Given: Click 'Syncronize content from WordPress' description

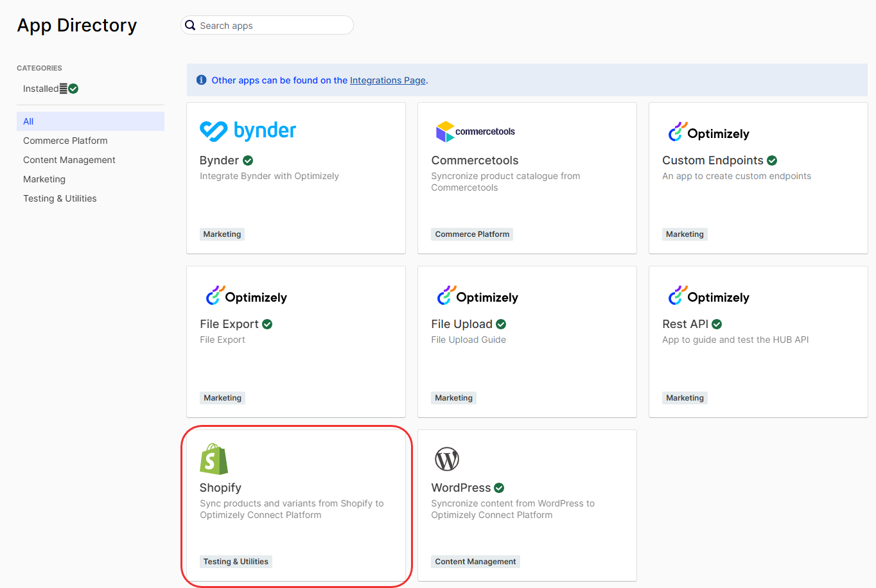Looking at the screenshot, I should pyautogui.click(x=512, y=509).
